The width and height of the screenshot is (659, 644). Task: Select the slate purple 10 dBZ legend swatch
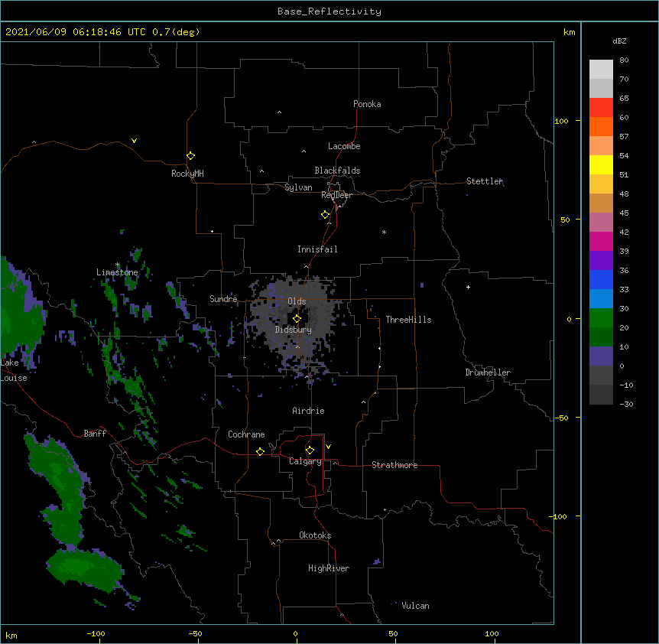click(601, 356)
